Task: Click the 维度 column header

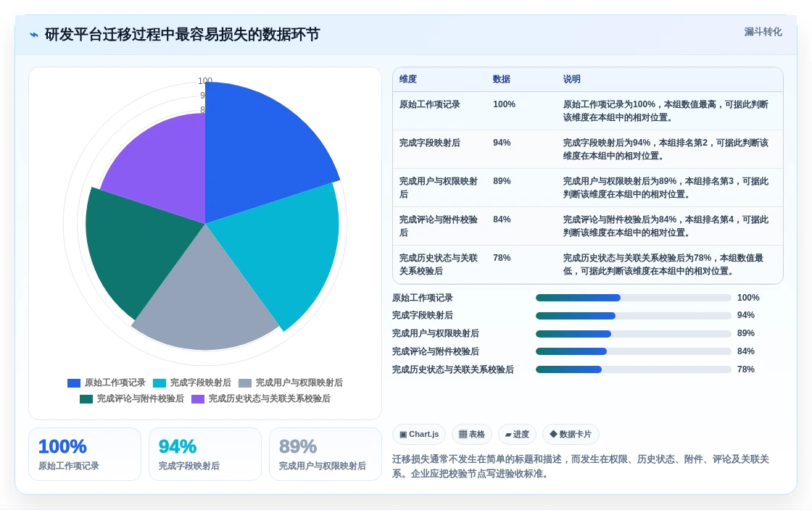Action: point(408,79)
